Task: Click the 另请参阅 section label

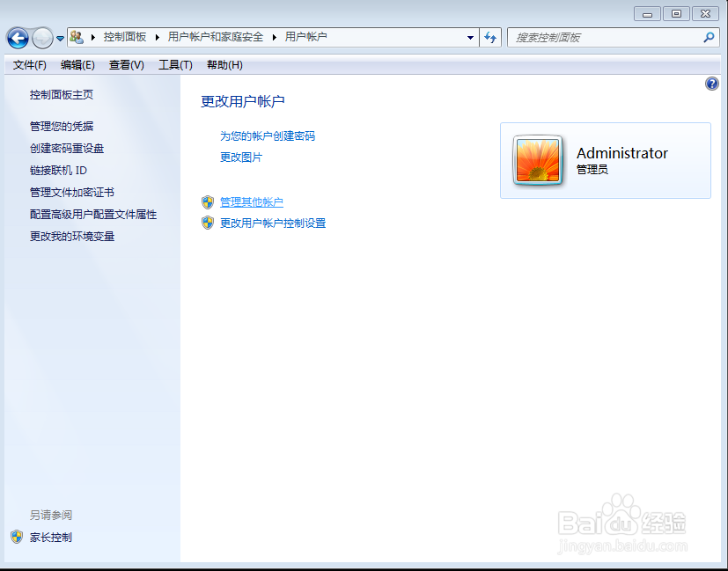Action: coord(50,515)
